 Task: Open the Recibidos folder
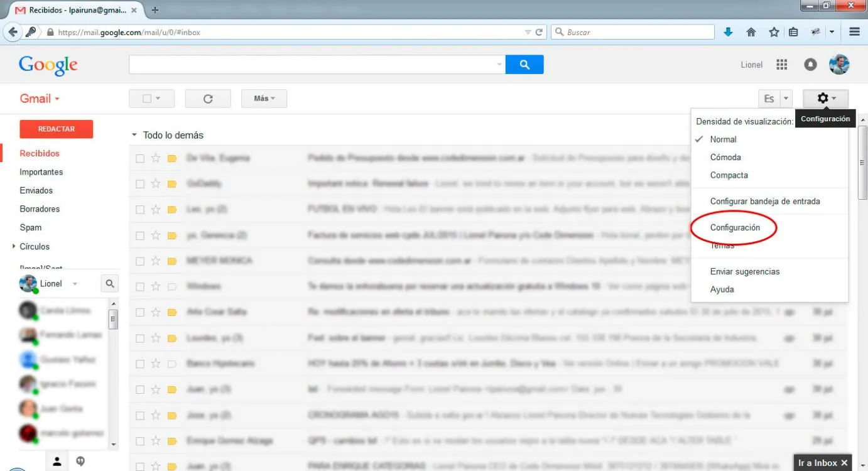click(x=40, y=153)
